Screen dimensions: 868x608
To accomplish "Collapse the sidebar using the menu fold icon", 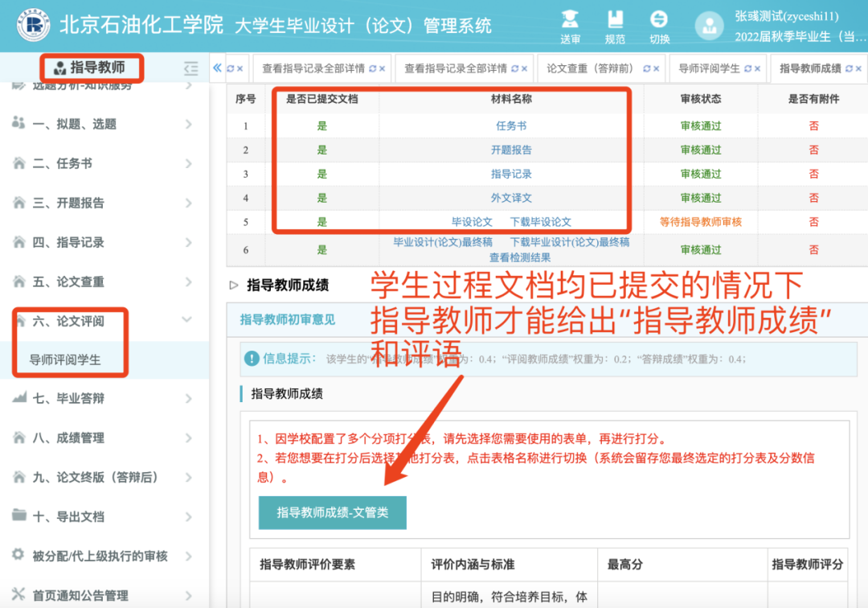I will click(190, 68).
